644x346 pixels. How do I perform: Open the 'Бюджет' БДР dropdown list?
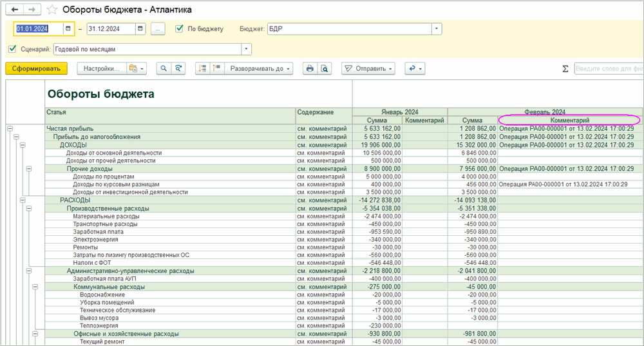[437, 29]
